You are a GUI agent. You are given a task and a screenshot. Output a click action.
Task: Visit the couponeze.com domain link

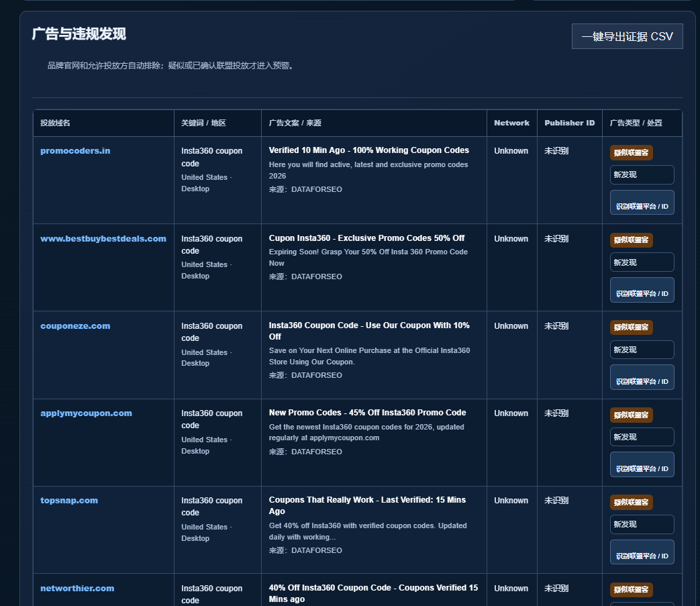[75, 325]
